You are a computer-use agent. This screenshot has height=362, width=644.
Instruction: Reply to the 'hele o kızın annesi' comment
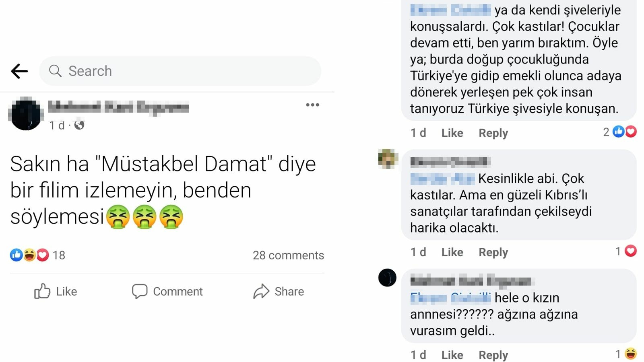(493, 355)
